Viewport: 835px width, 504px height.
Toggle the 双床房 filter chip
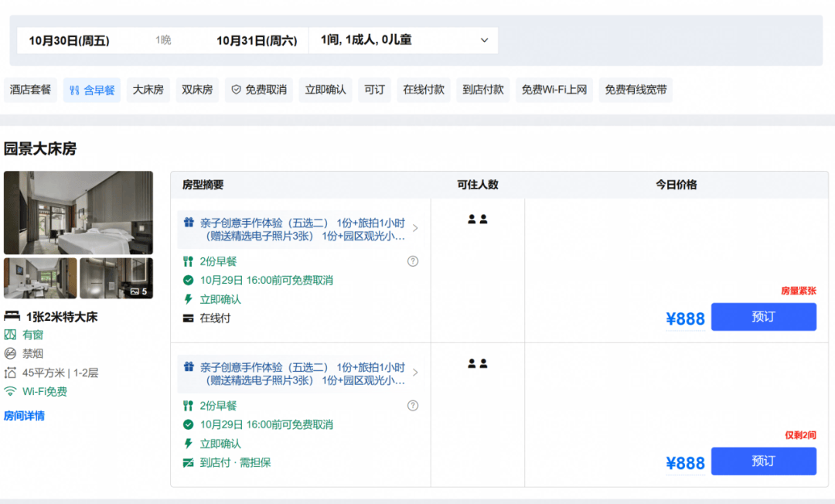pos(197,90)
